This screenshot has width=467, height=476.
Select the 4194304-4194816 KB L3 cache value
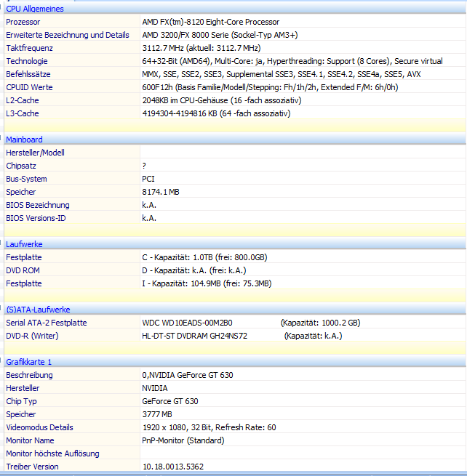click(216, 113)
